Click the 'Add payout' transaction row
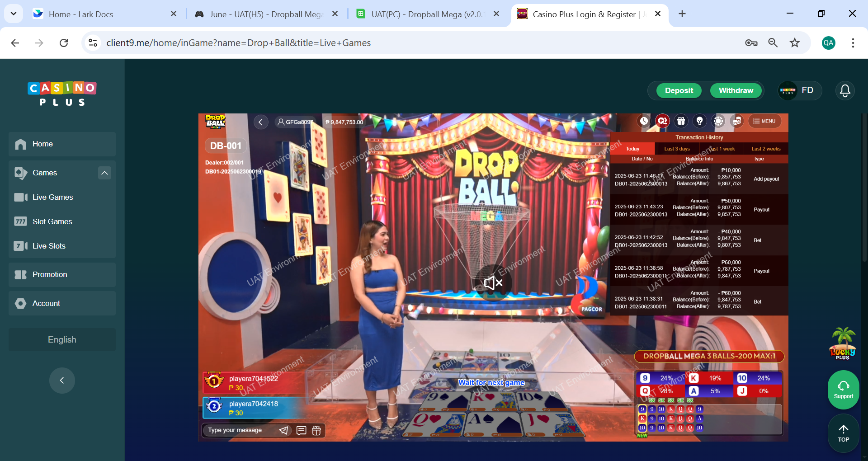Image resolution: width=868 pixels, height=461 pixels. pyautogui.click(x=699, y=179)
